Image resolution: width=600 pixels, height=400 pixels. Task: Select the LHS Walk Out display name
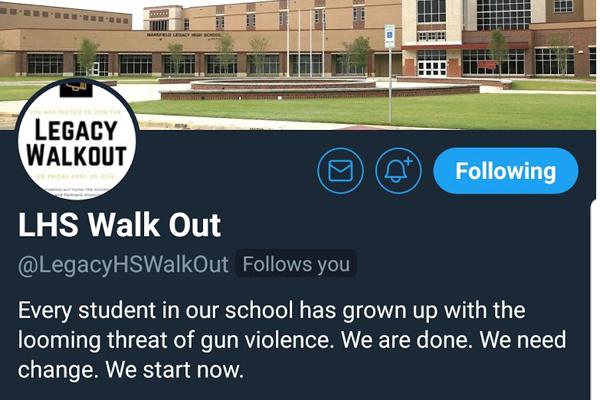pos(119,225)
